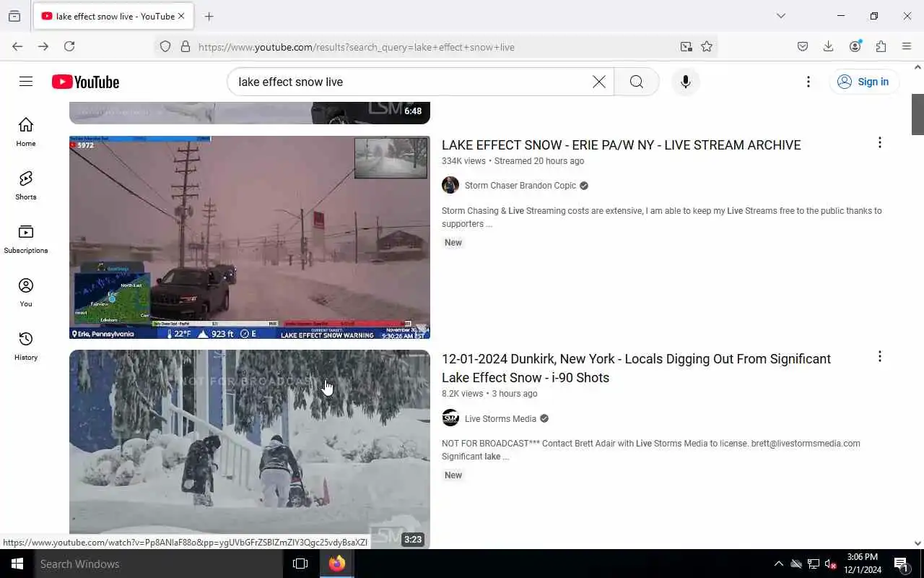Open more actions for Erie live stream video

point(879,142)
